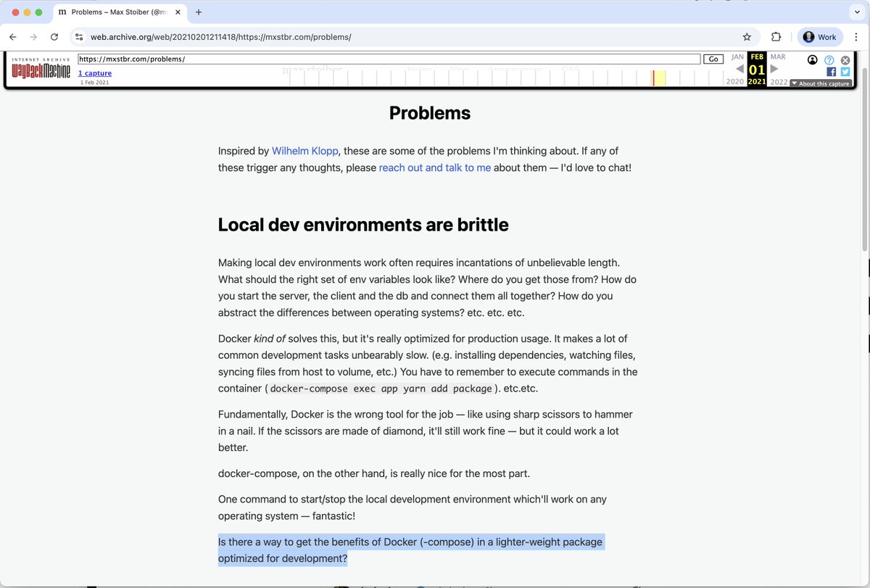Viewport: 870px width, 588px height.
Task: Close the Wayback toolbar with the X icon
Action: pyautogui.click(x=845, y=60)
